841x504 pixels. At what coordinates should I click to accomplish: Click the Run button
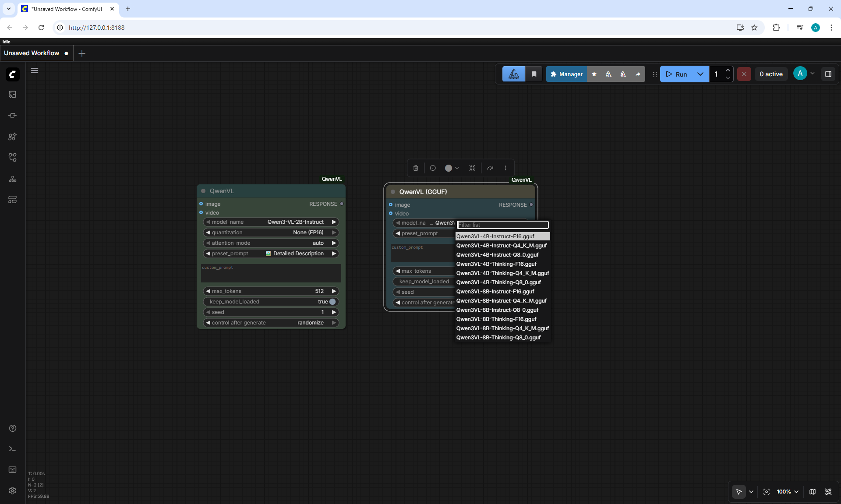click(676, 74)
